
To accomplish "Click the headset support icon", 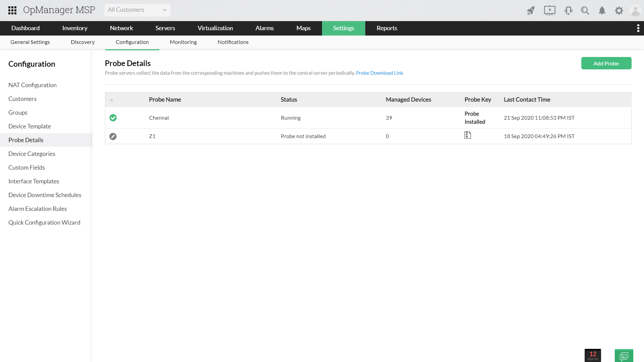I will pos(568,11).
